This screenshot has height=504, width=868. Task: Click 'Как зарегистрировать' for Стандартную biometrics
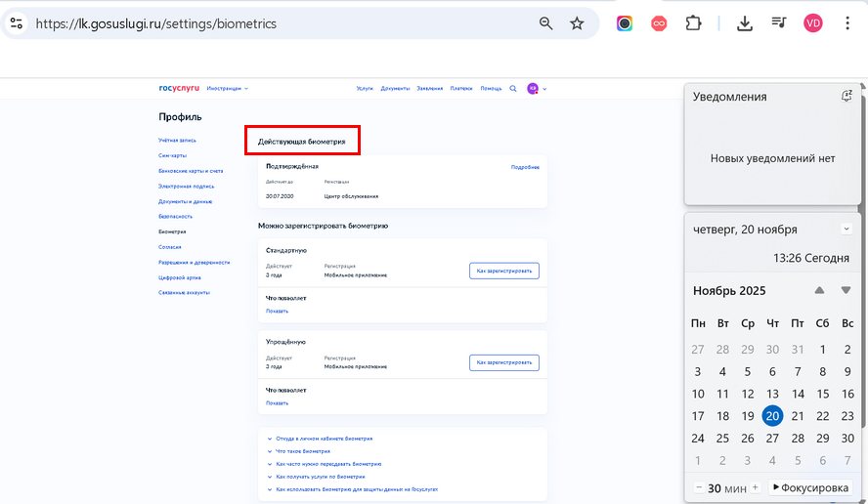503,272
